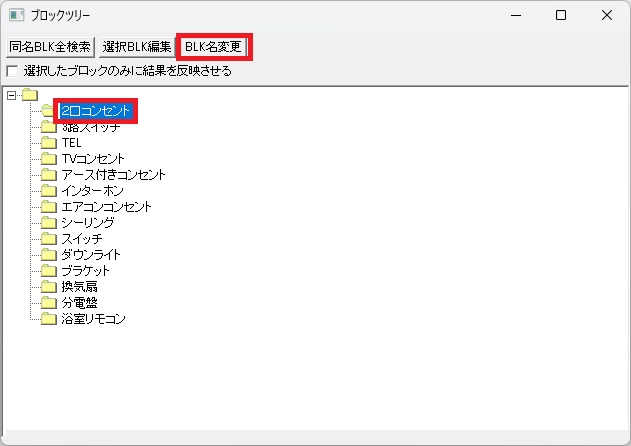This screenshot has width=631, height=446.
Task: Select the エアコンコンセント block
Action: click(106, 207)
